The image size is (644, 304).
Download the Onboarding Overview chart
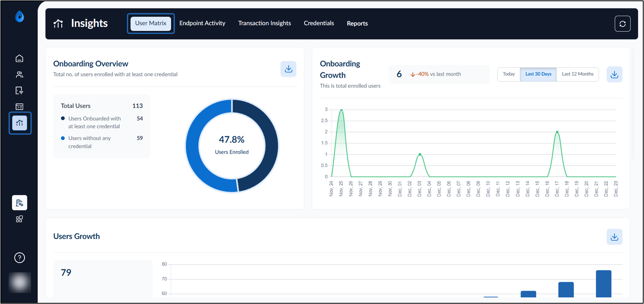coord(288,69)
